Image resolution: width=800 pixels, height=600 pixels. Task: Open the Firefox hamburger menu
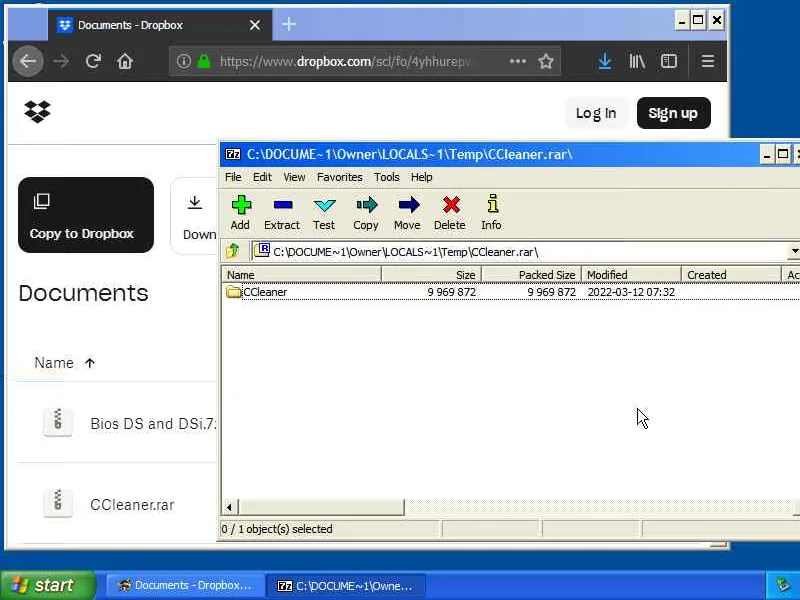(707, 62)
